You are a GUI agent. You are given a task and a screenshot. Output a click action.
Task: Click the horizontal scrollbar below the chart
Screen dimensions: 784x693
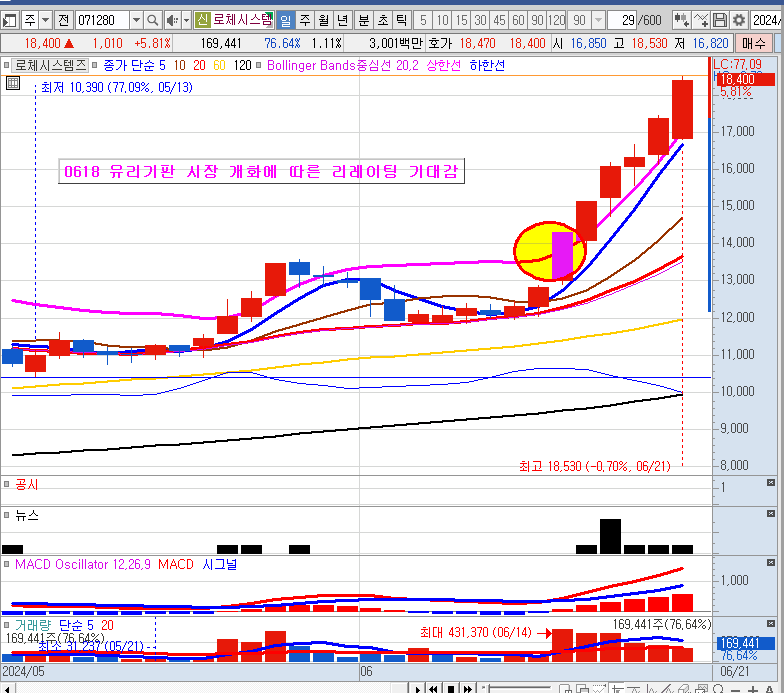(x=200, y=688)
